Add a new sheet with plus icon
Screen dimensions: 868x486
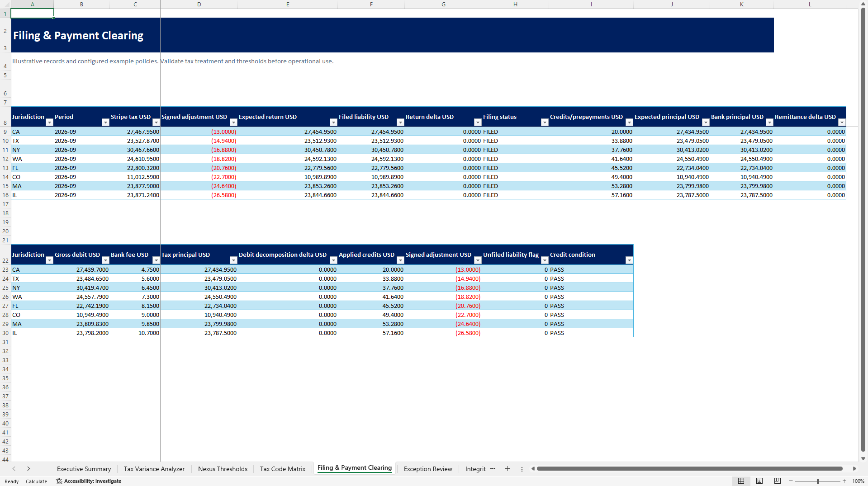pos(507,469)
